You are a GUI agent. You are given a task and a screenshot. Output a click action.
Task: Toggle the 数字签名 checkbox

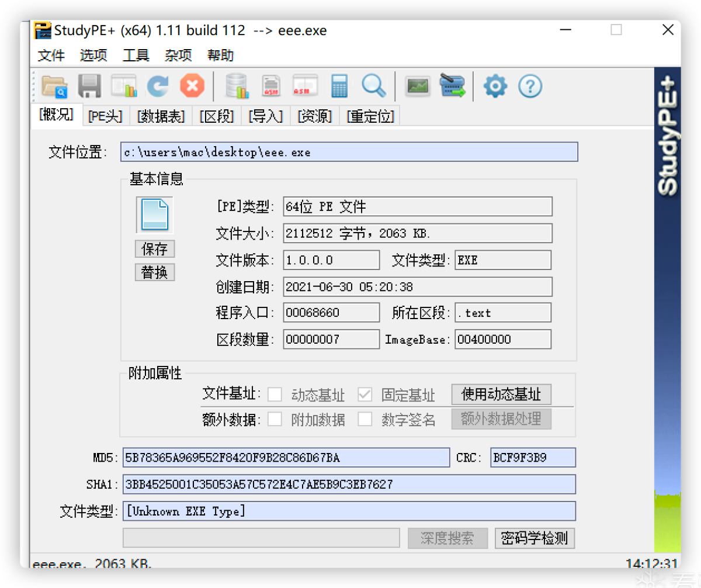tap(365, 419)
